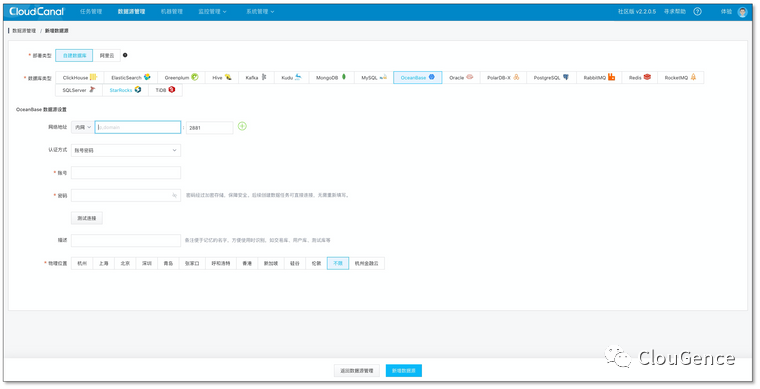Select the PostgreSQL database type
This screenshot has height=389, width=760.
click(x=552, y=78)
